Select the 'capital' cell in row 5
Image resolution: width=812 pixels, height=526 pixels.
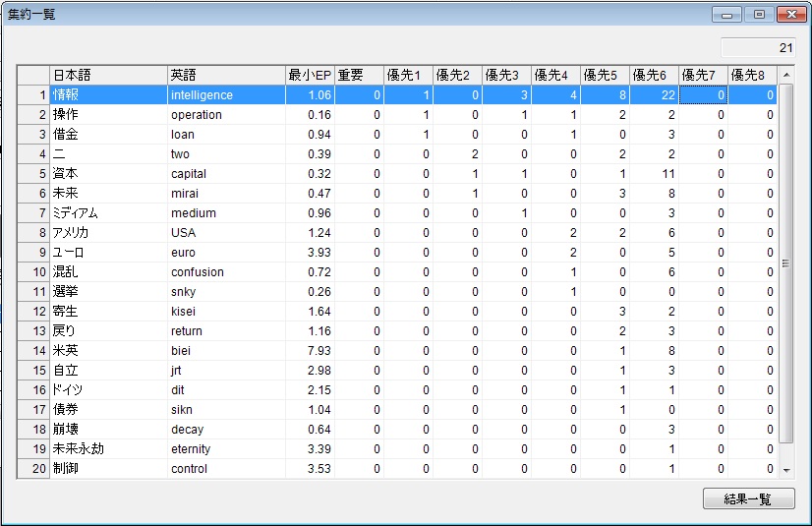pos(226,174)
